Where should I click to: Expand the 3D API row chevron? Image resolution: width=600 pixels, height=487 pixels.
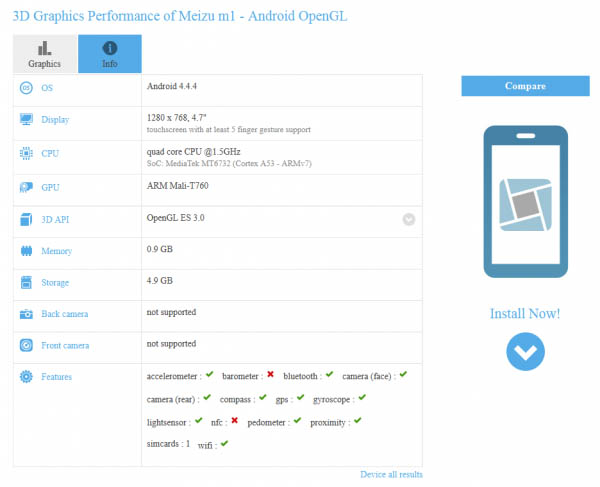409,220
